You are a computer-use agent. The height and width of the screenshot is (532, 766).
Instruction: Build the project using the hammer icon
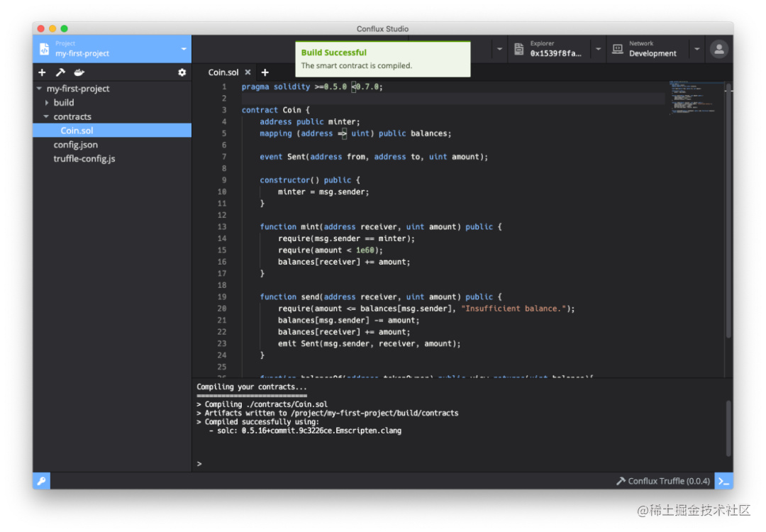point(60,72)
